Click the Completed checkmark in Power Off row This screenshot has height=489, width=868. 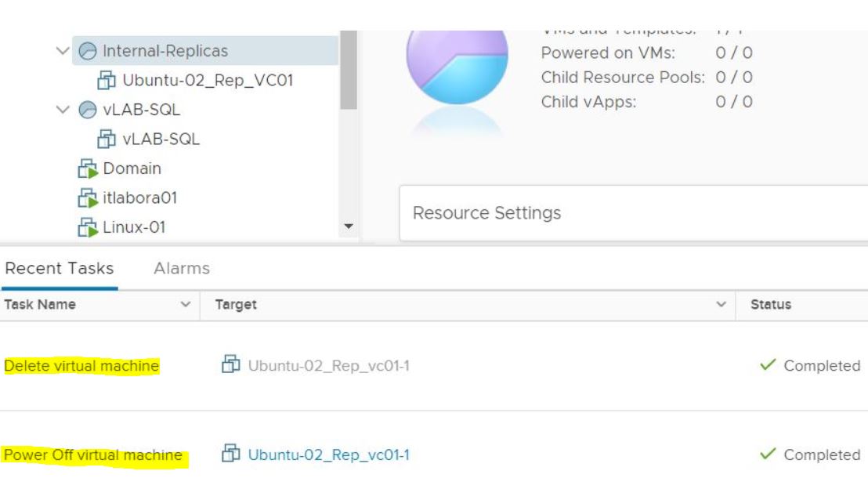768,454
